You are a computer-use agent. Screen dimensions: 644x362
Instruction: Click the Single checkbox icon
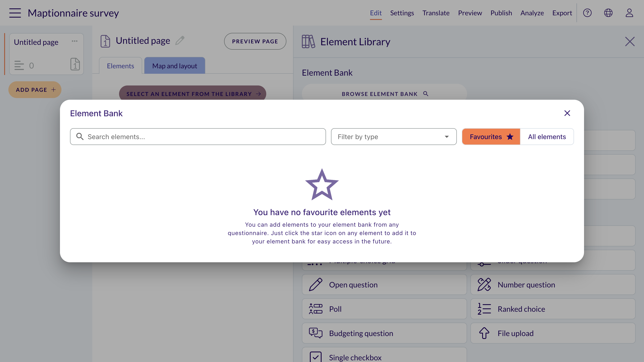coord(316,357)
